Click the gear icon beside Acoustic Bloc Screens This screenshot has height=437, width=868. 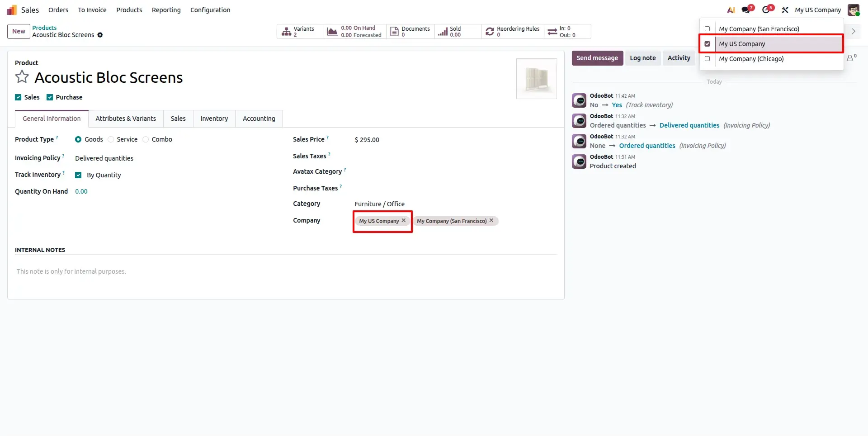(100, 35)
